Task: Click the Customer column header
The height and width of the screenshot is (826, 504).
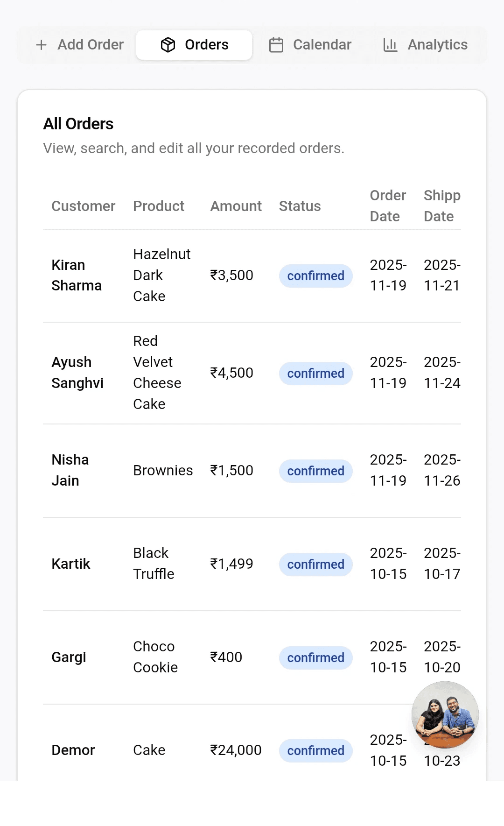Action: pos(83,206)
